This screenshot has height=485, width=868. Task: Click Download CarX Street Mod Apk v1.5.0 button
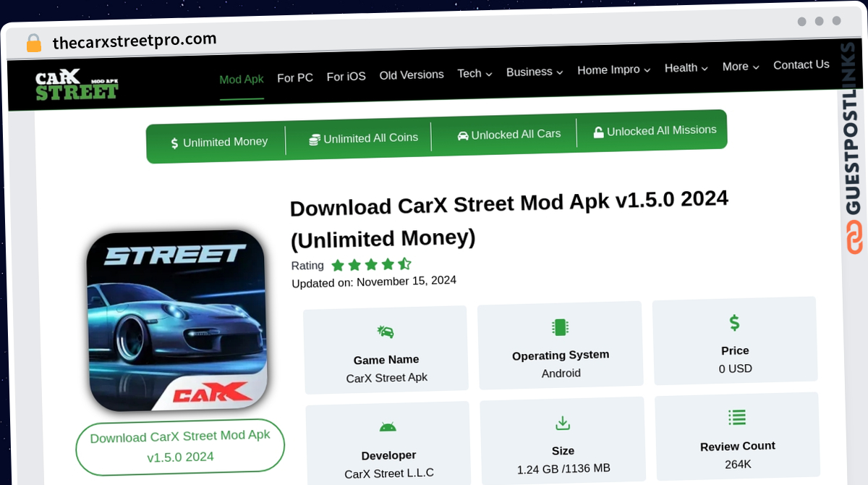click(x=180, y=447)
